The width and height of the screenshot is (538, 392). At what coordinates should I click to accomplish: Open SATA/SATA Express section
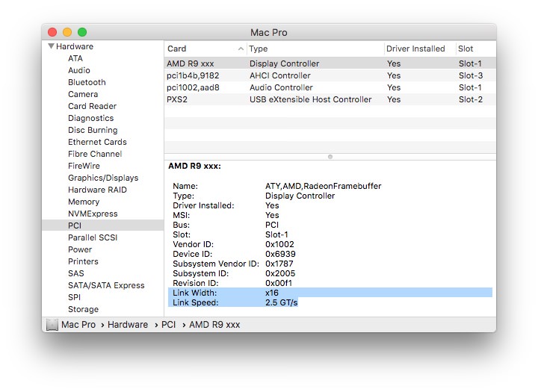coord(106,286)
